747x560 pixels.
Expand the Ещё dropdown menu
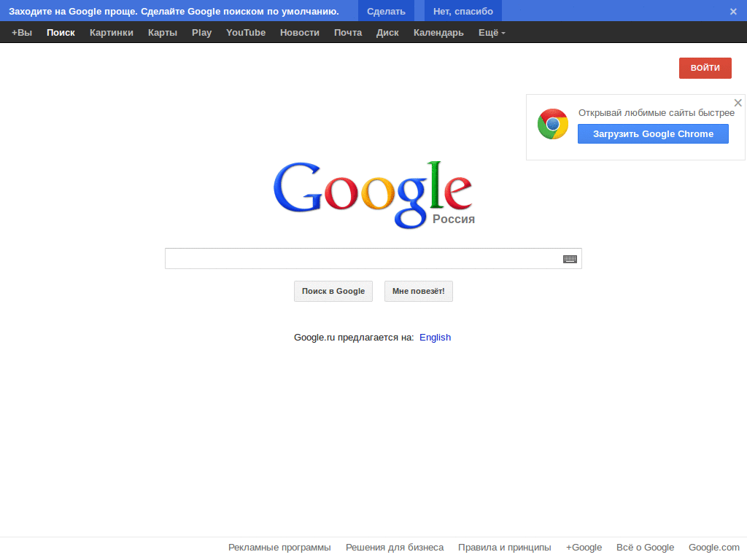492,33
